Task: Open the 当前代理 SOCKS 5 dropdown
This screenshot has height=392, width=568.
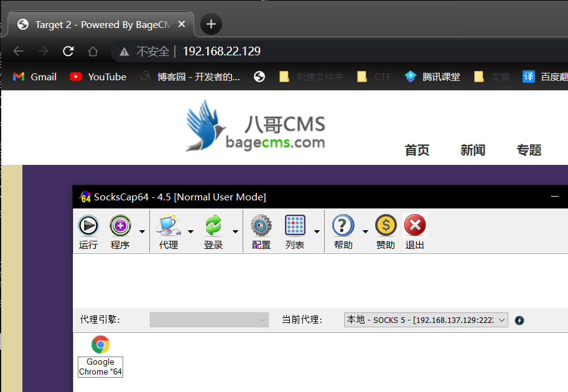Action: 426,320
